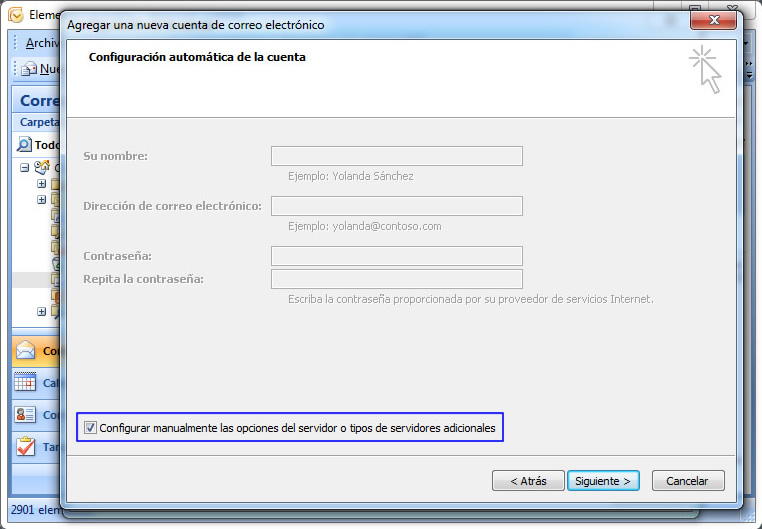762x529 pixels.
Task: Click the Su nombre text field
Action: (396, 156)
